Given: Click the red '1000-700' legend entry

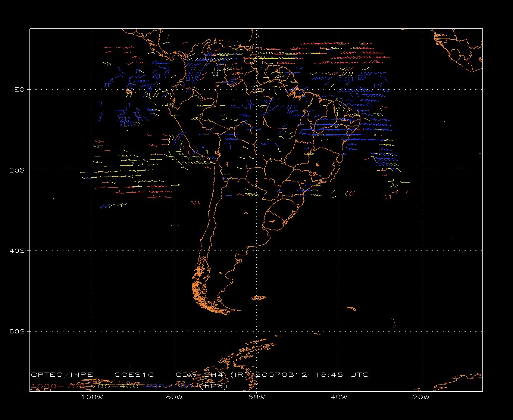Looking at the screenshot, I should [x=59, y=386].
